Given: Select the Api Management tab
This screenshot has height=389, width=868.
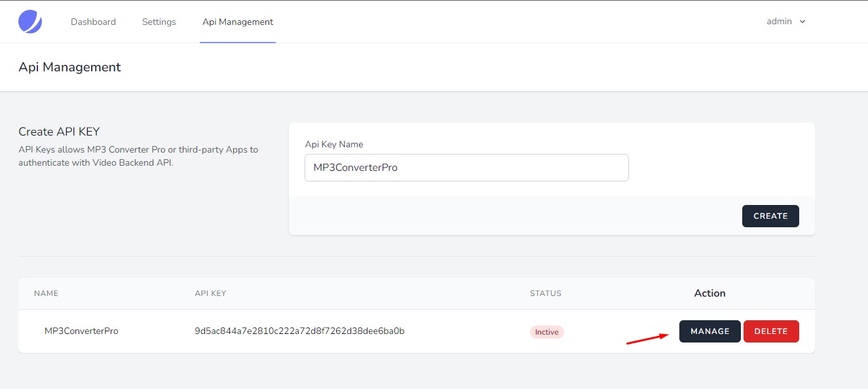Looking at the screenshot, I should [x=238, y=22].
